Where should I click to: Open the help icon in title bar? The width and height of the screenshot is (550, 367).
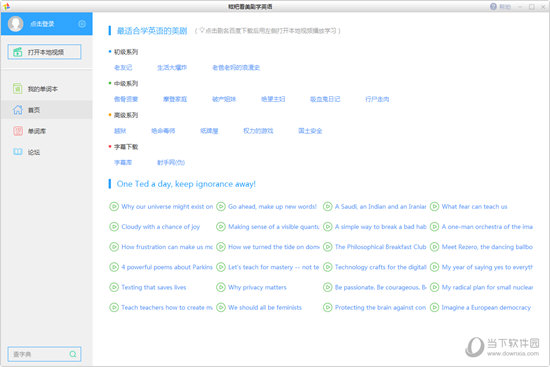coord(493,6)
